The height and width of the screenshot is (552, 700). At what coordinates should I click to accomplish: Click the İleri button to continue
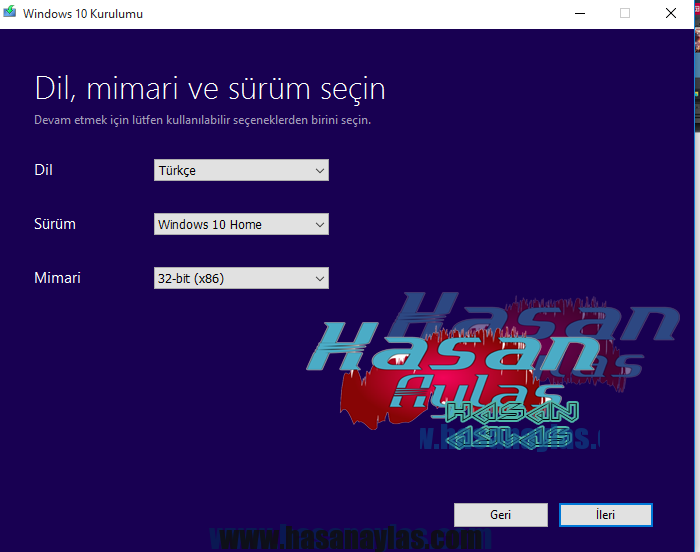click(605, 515)
